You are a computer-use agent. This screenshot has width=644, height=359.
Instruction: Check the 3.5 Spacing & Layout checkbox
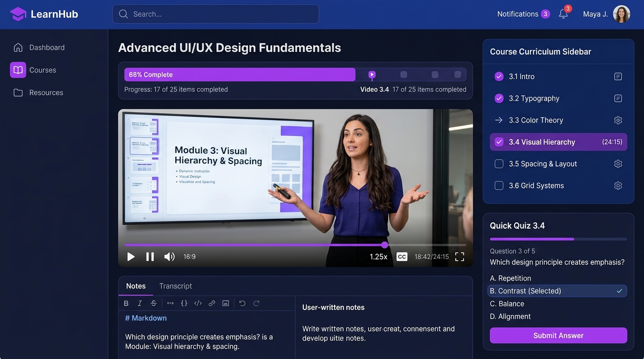[499, 164]
